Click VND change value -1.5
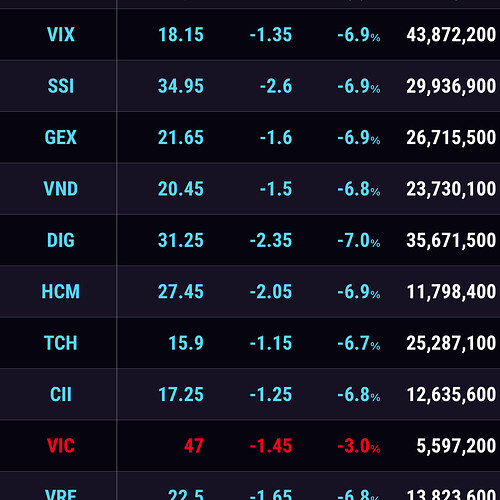The width and height of the screenshot is (500, 500). point(276,189)
